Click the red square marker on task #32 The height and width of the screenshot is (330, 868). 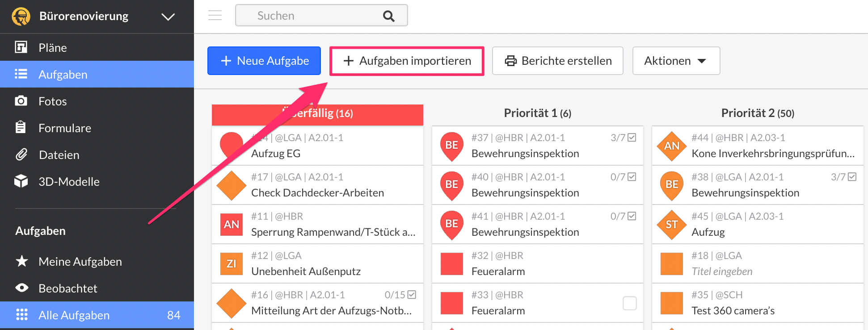(451, 263)
